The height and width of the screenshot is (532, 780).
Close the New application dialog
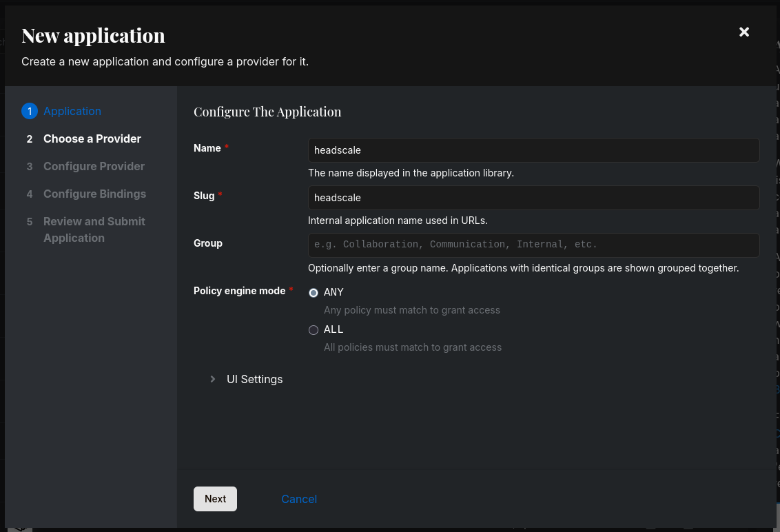(x=744, y=32)
